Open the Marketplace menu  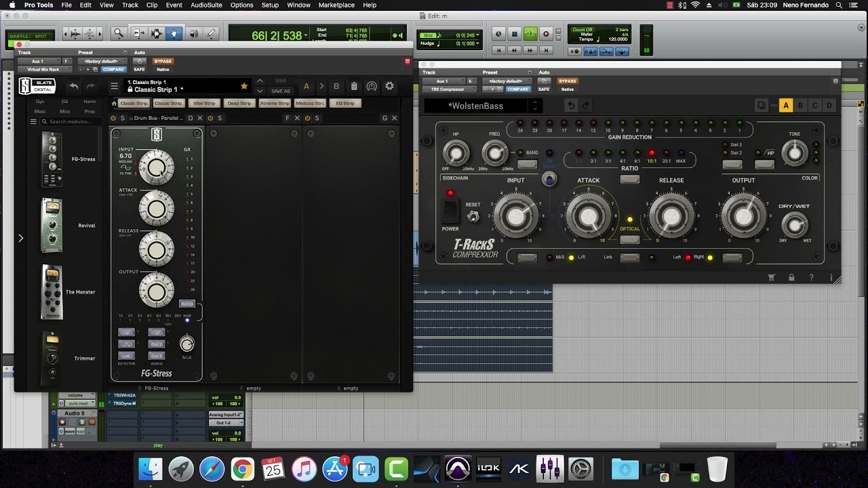click(x=336, y=5)
